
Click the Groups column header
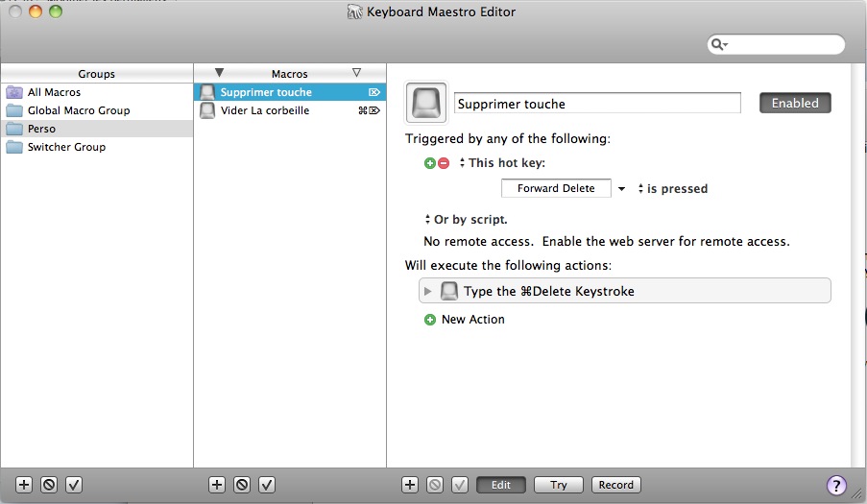(x=97, y=74)
